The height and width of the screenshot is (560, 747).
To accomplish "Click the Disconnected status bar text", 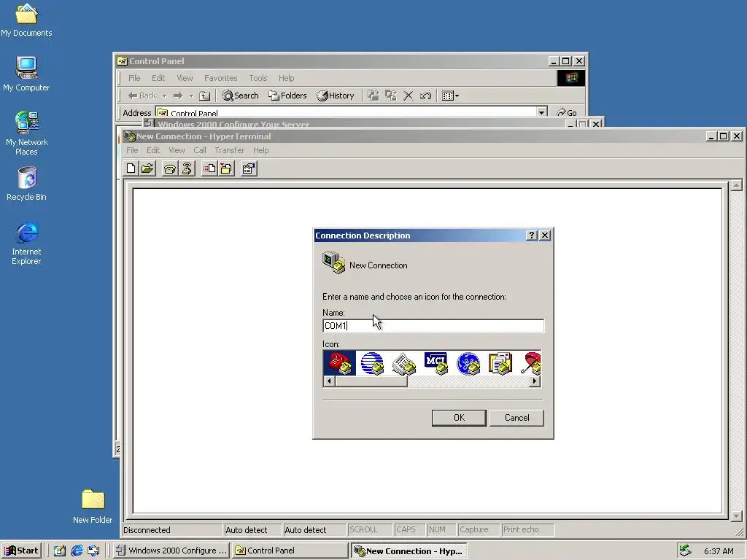I will click(147, 530).
